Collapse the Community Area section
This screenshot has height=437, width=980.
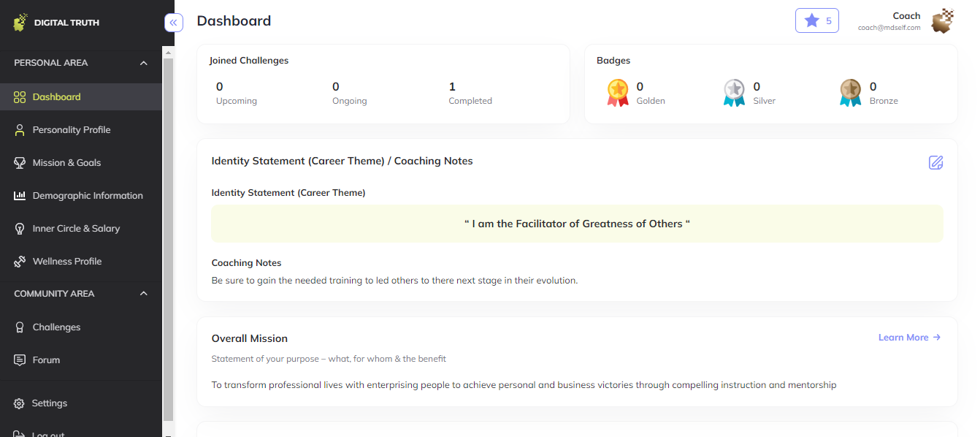[x=144, y=294]
